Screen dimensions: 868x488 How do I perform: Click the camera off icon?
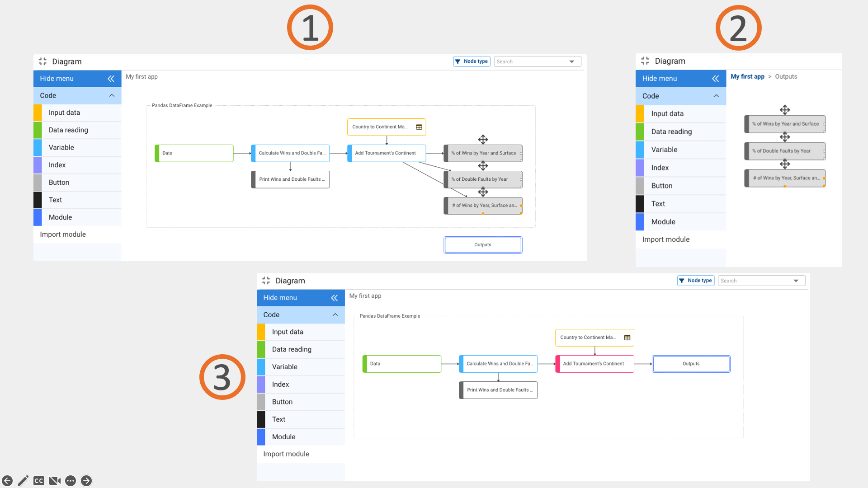[x=55, y=480]
